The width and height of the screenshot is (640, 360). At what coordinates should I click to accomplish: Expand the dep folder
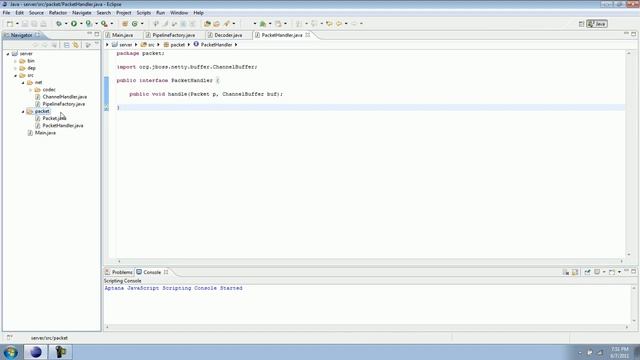click(16, 68)
